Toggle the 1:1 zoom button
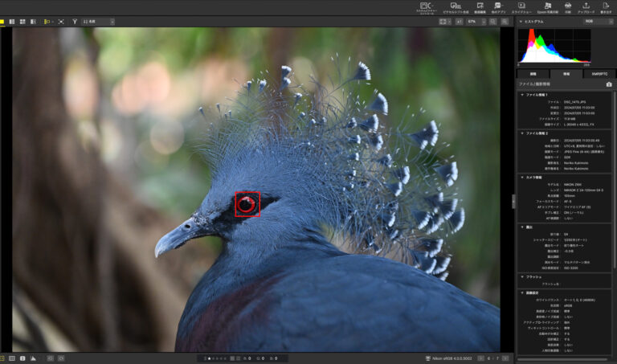 (x=459, y=22)
